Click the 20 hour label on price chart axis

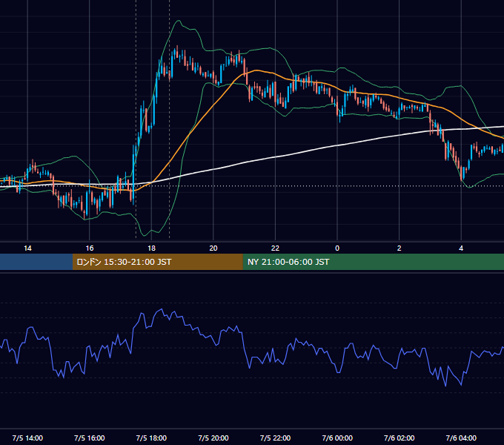pos(213,248)
